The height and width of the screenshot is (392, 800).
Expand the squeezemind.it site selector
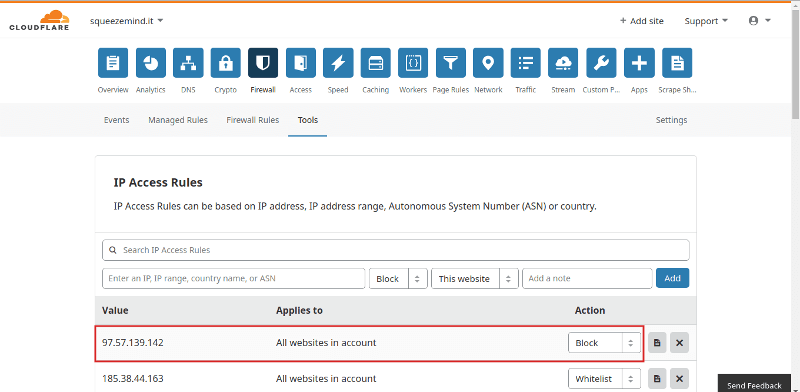127,21
